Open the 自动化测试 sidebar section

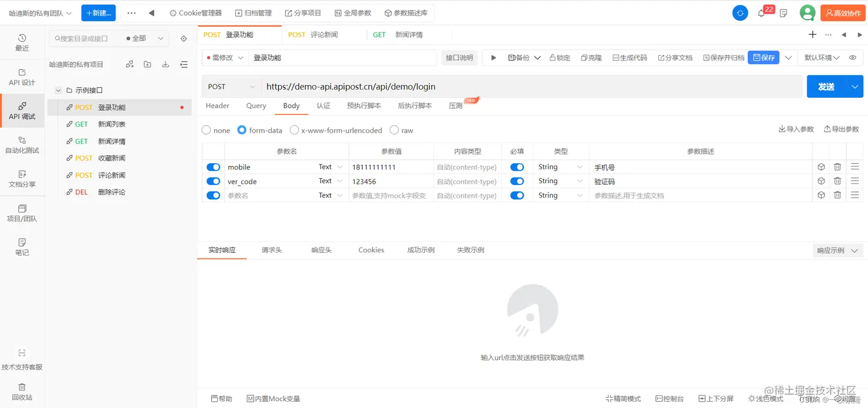[22, 145]
